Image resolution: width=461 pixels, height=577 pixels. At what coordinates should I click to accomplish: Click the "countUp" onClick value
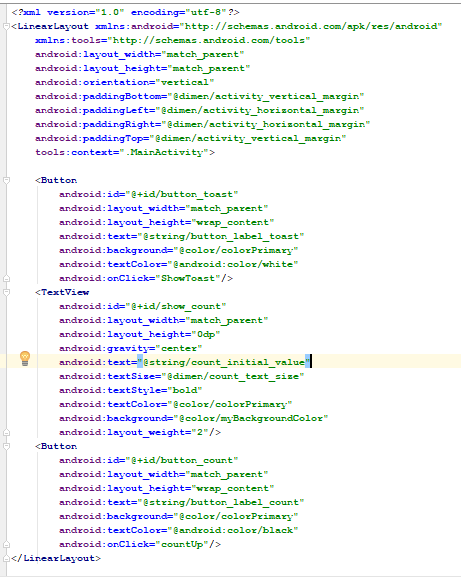(182, 544)
